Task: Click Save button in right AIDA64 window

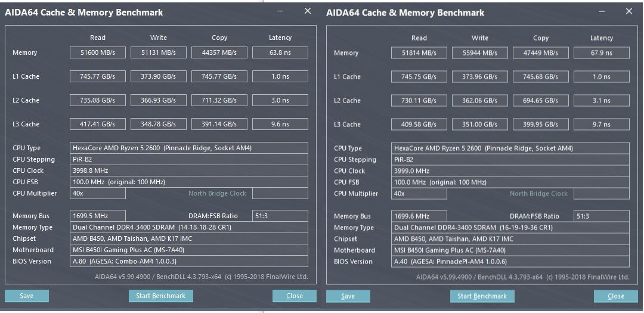Action: (x=348, y=296)
